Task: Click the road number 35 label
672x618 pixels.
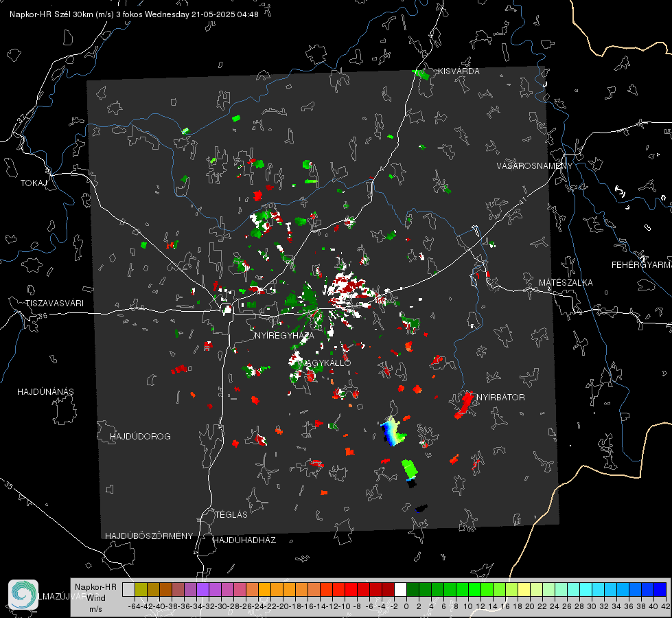Action: (9, 486)
